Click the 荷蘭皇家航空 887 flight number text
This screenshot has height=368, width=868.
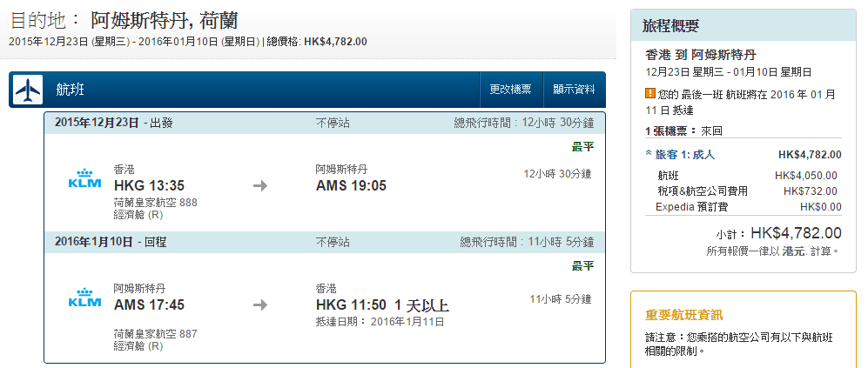(155, 333)
